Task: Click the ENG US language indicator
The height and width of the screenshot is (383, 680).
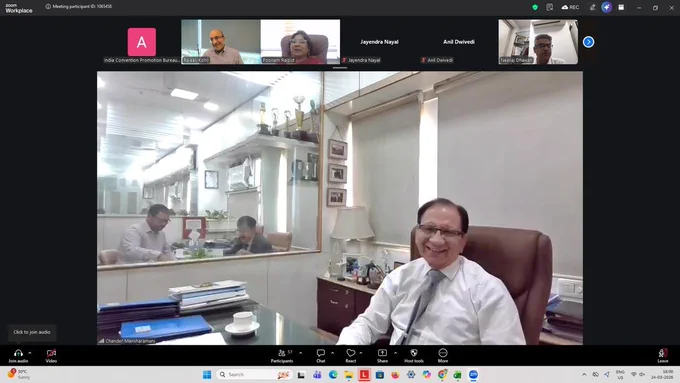Action: pos(621,375)
